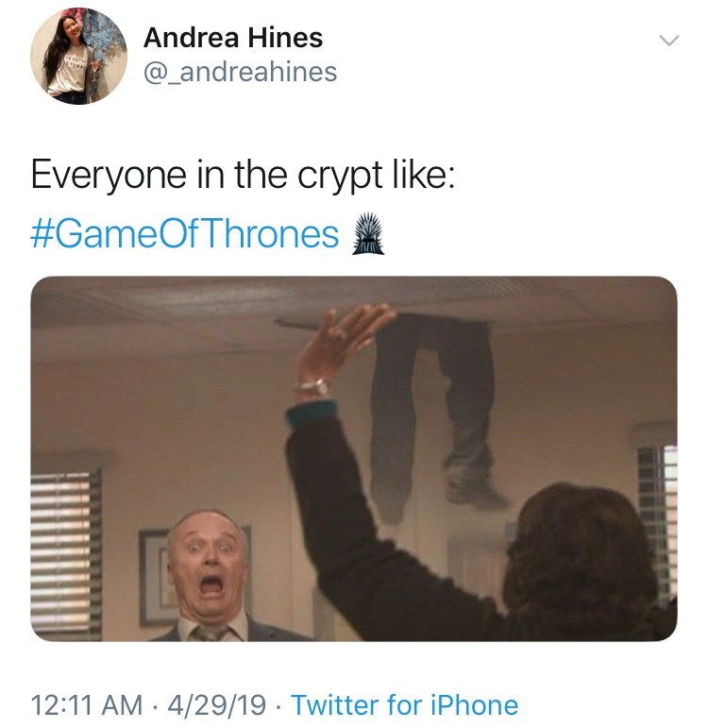708x728 pixels.
Task: Select the display name Andrea Hines
Action: pos(233,38)
